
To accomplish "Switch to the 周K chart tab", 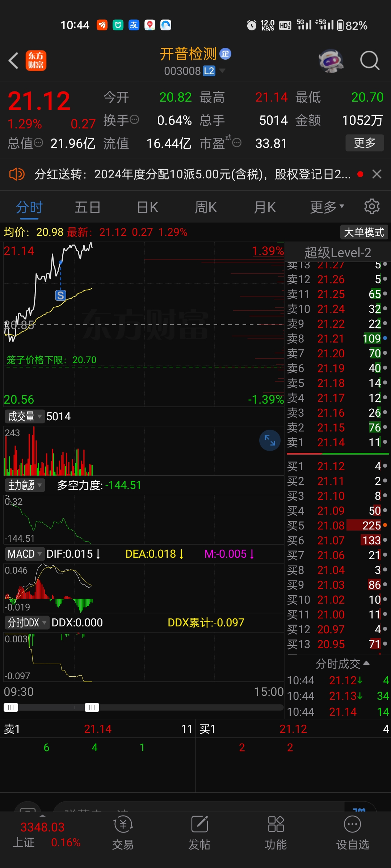I will pyautogui.click(x=206, y=208).
